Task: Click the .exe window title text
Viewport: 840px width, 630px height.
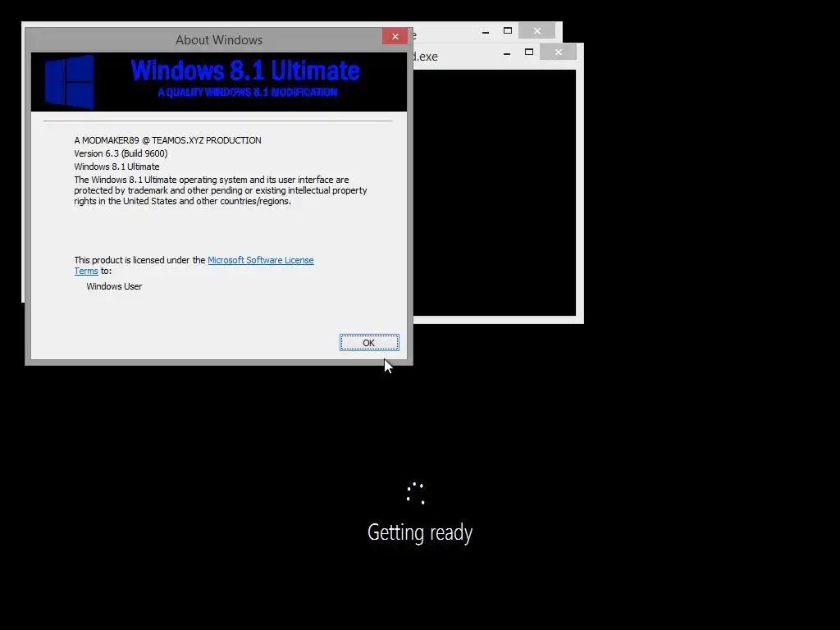Action: coord(426,57)
